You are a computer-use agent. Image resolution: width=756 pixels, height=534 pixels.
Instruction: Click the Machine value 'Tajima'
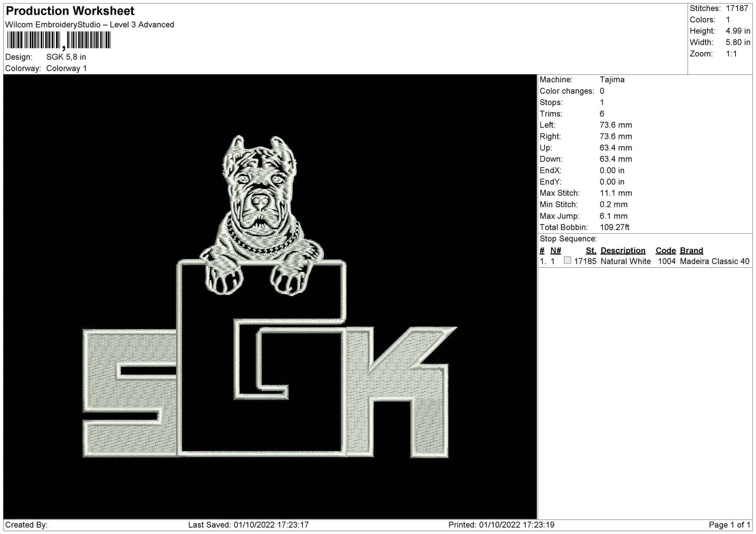coord(612,79)
